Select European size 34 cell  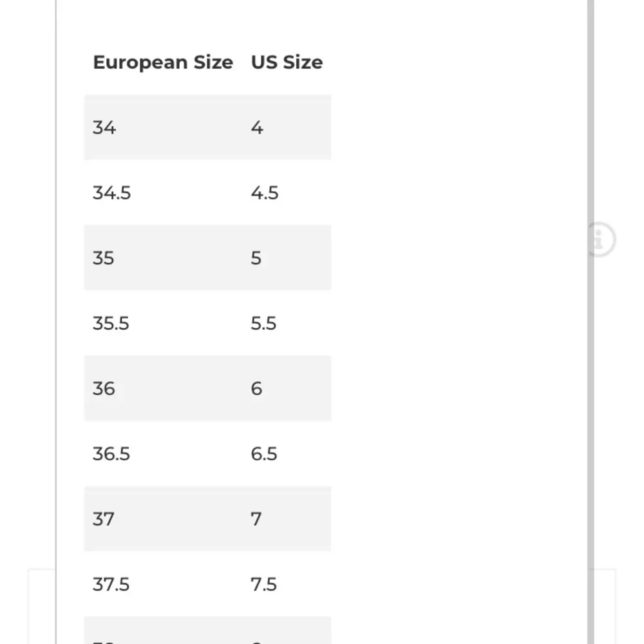pos(104,128)
